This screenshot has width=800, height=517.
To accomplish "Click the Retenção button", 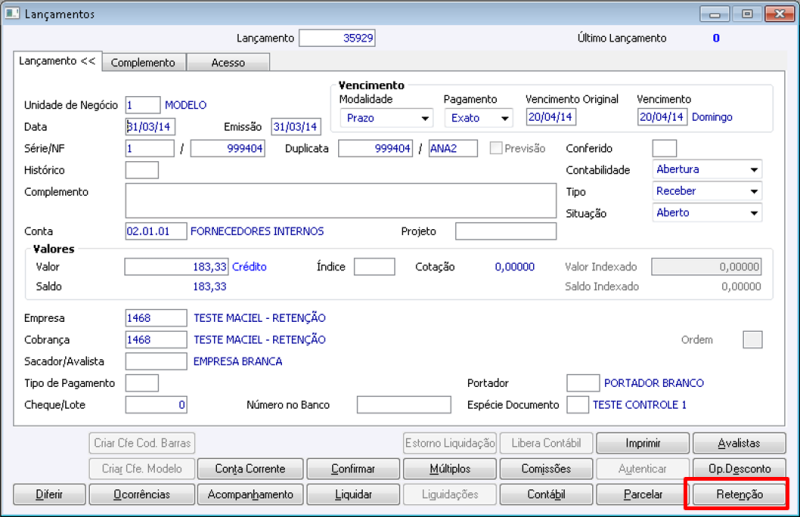I will (x=738, y=494).
